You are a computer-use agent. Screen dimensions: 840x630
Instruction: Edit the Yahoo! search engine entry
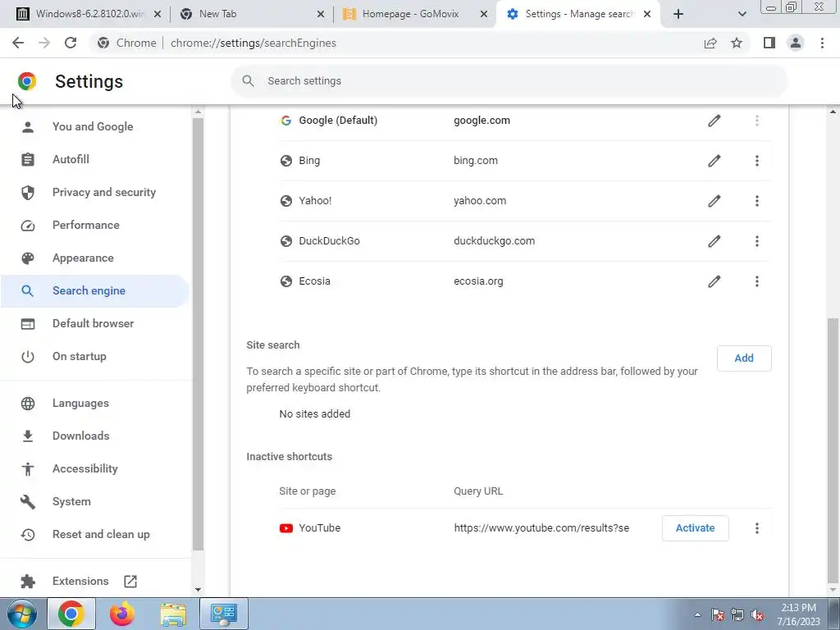click(x=714, y=201)
